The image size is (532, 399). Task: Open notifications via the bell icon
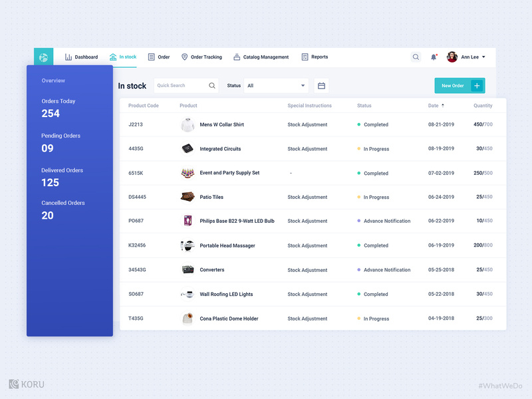434,57
